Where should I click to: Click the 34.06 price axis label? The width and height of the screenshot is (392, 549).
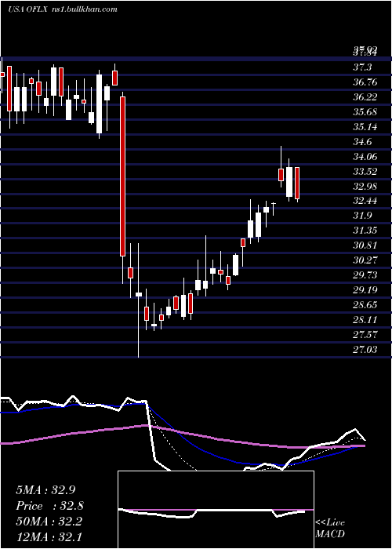pyautogui.click(x=365, y=157)
